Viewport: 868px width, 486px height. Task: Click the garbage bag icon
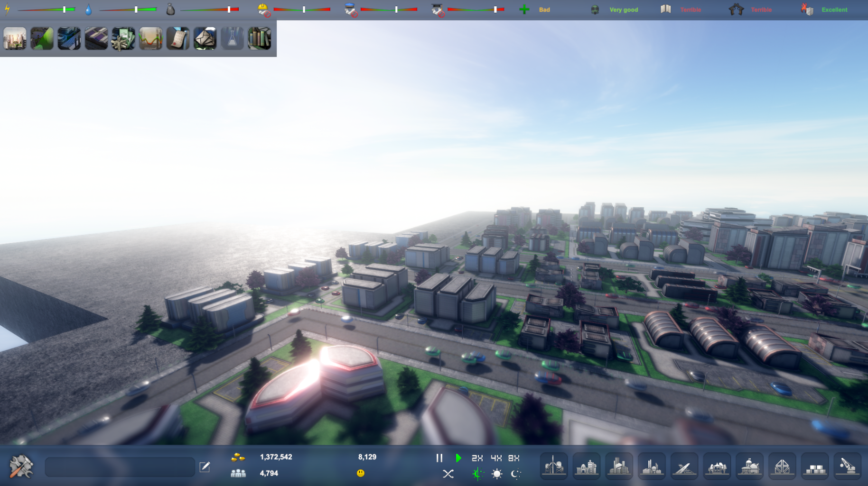tap(170, 9)
